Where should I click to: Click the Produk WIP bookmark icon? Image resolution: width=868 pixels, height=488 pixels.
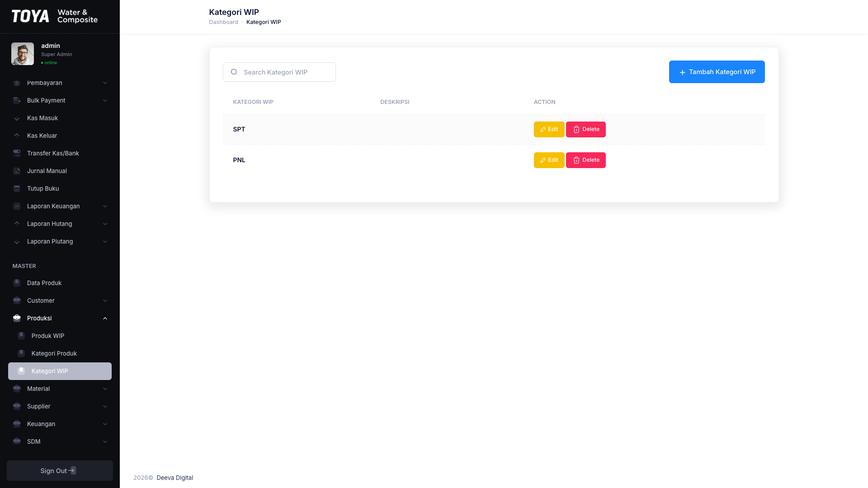[x=21, y=336]
